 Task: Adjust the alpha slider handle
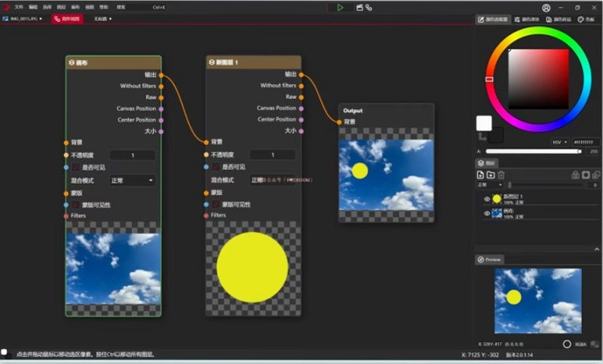click(x=579, y=152)
